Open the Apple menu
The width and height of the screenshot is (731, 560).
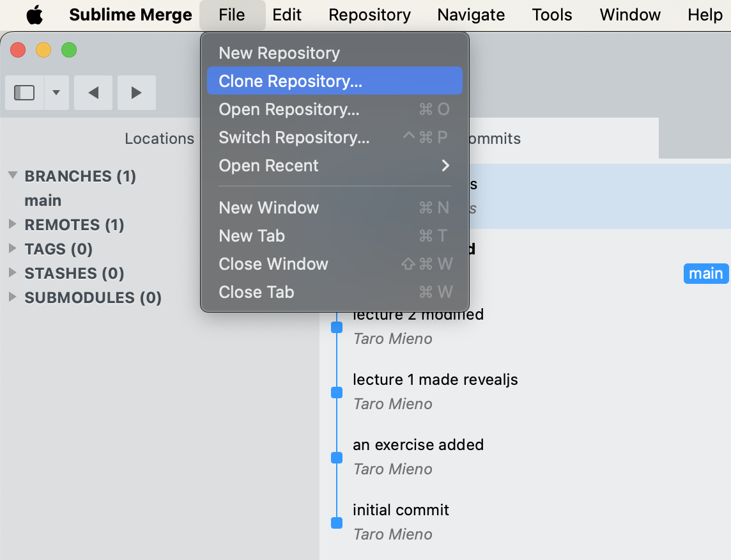[35, 15]
